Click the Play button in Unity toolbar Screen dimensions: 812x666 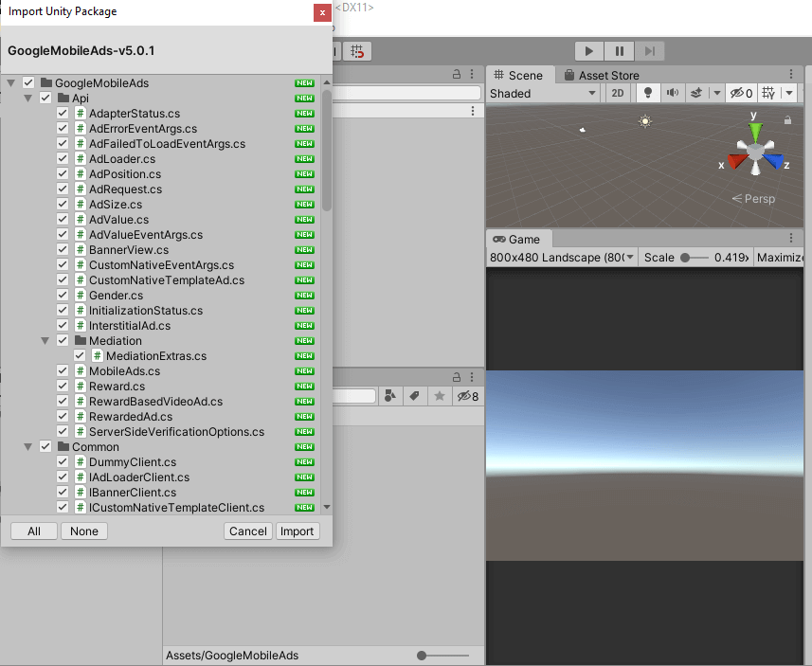589,51
